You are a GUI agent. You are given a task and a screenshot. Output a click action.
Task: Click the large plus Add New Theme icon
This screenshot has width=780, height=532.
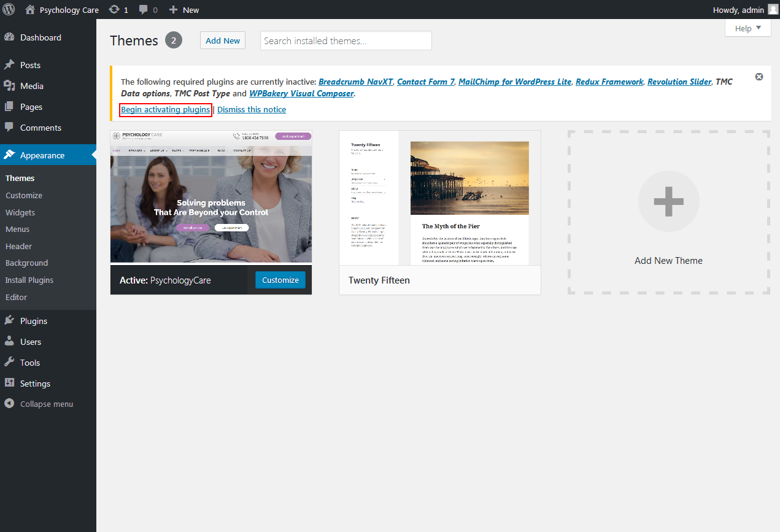point(668,201)
